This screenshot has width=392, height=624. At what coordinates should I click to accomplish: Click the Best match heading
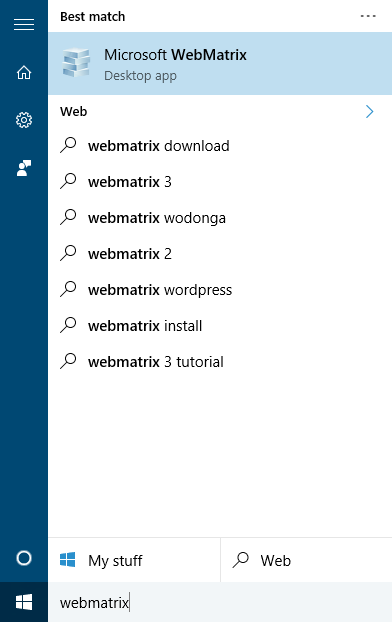93,17
